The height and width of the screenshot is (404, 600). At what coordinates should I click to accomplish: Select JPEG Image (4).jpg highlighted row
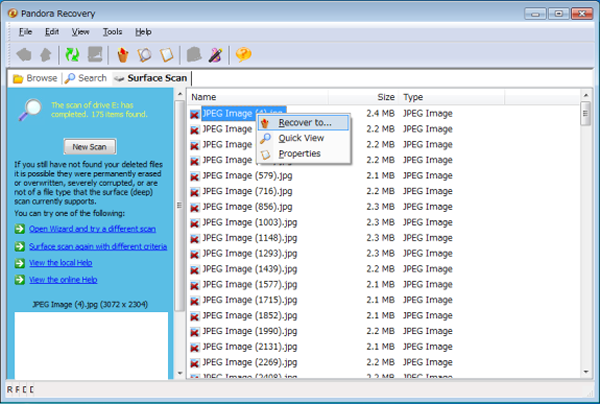coord(244,113)
